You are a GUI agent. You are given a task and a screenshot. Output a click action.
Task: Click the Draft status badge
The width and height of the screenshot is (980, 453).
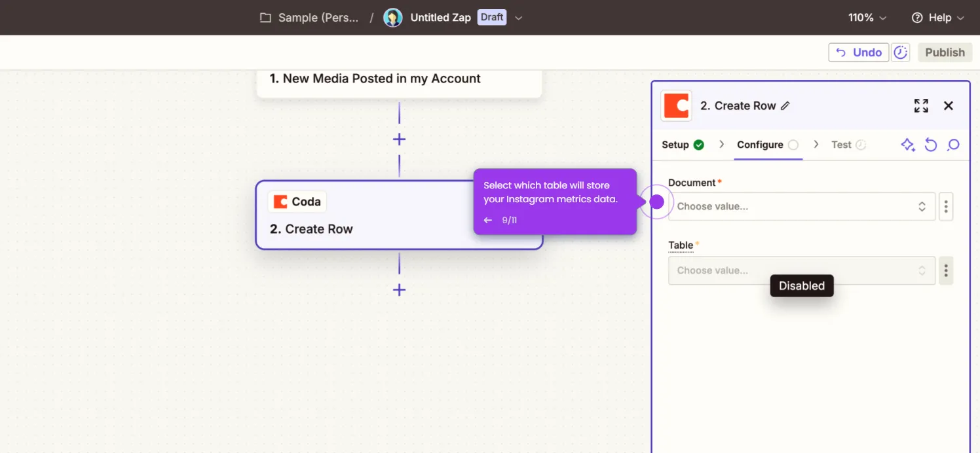pos(492,17)
